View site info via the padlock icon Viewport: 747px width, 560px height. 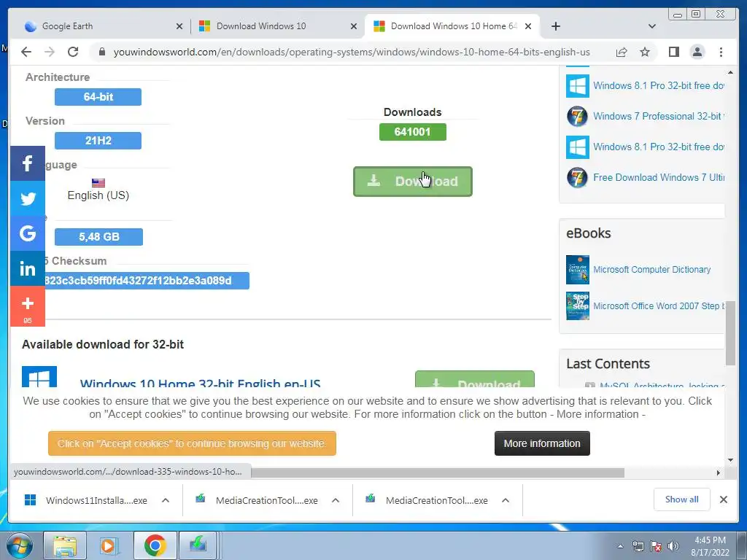[101, 52]
